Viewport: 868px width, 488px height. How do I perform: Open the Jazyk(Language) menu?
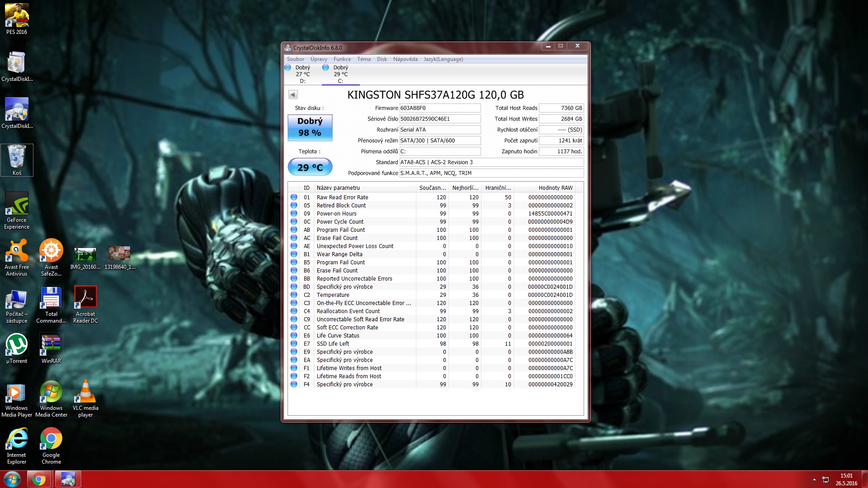tap(443, 59)
